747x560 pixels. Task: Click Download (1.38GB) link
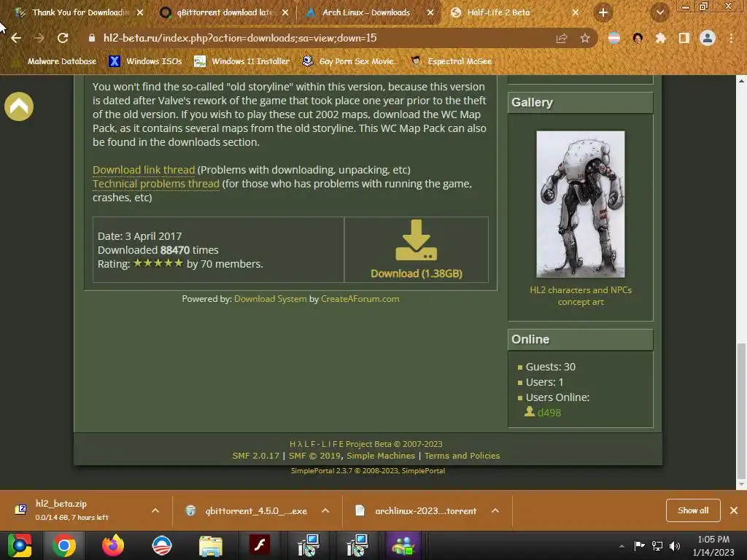click(x=417, y=273)
